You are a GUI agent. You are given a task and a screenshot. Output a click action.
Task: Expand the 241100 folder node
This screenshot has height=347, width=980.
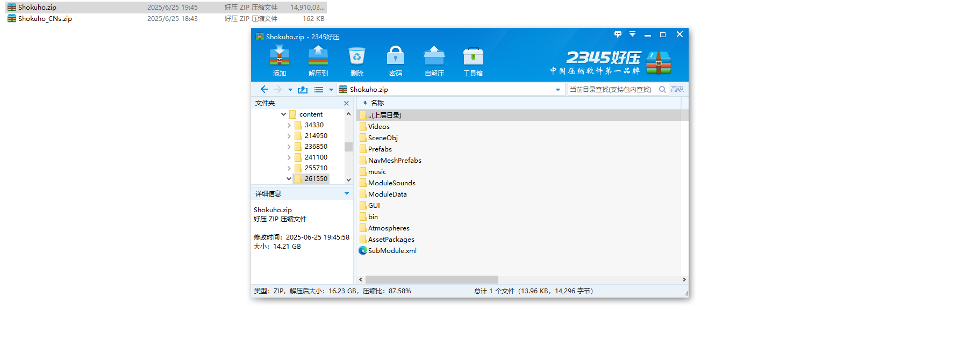(289, 157)
